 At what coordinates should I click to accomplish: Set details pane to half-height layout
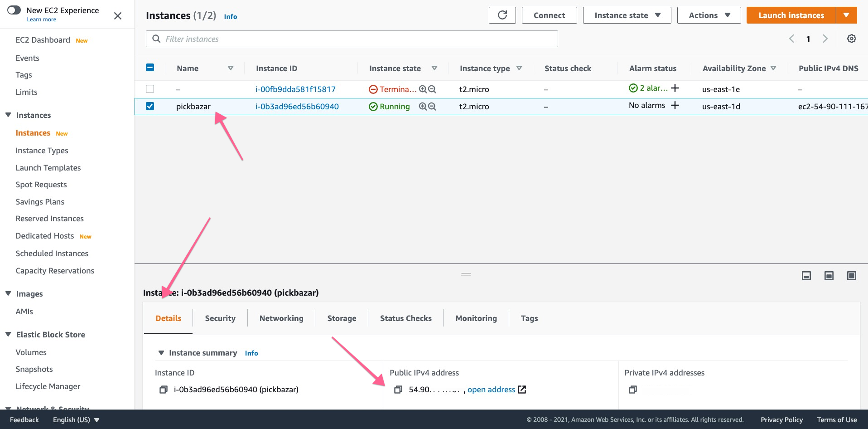point(829,276)
